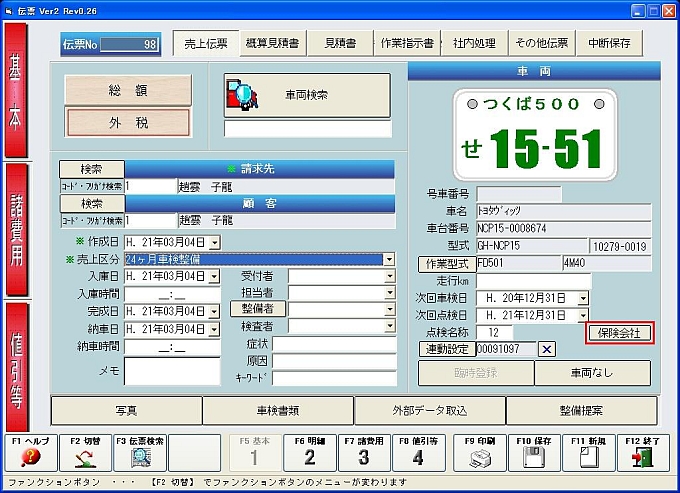Open F3 伝票検索 slip search
The width and height of the screenshot is (680, 493).
coord(139,455)
